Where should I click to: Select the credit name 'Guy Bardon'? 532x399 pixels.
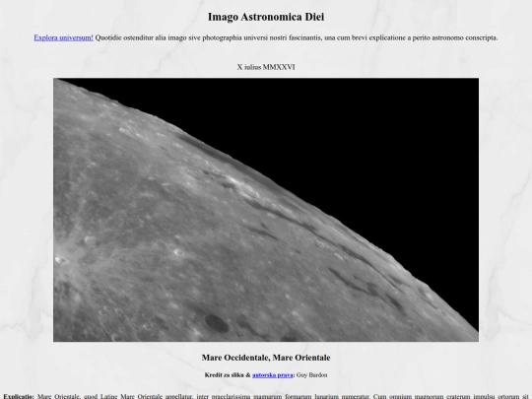click(311, 375)
